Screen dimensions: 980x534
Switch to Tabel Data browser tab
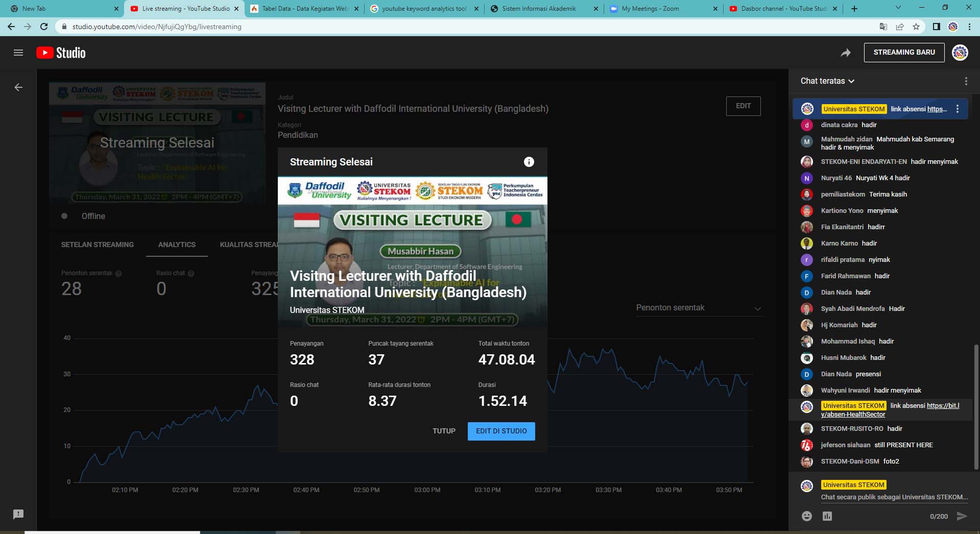304,9
